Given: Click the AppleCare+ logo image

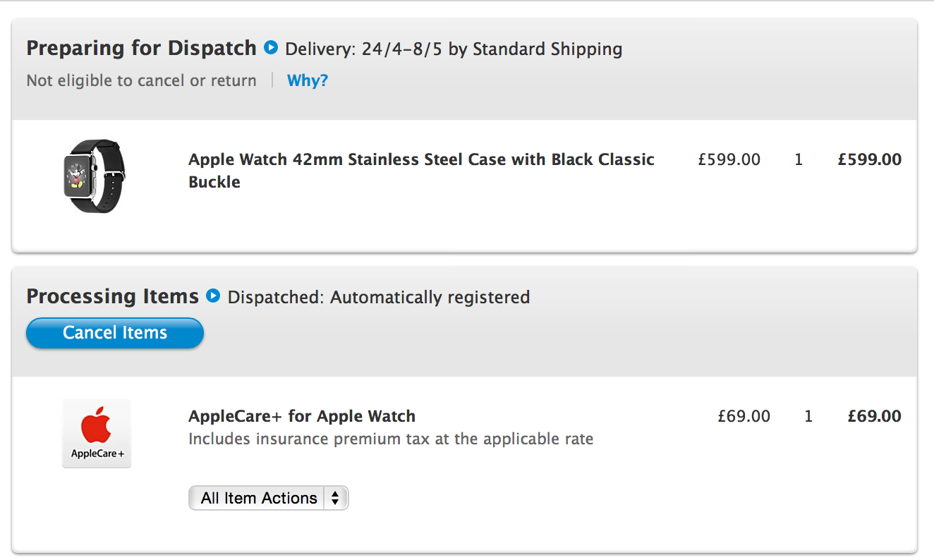Looking at the screenshot, I should (x=97, y=433).
